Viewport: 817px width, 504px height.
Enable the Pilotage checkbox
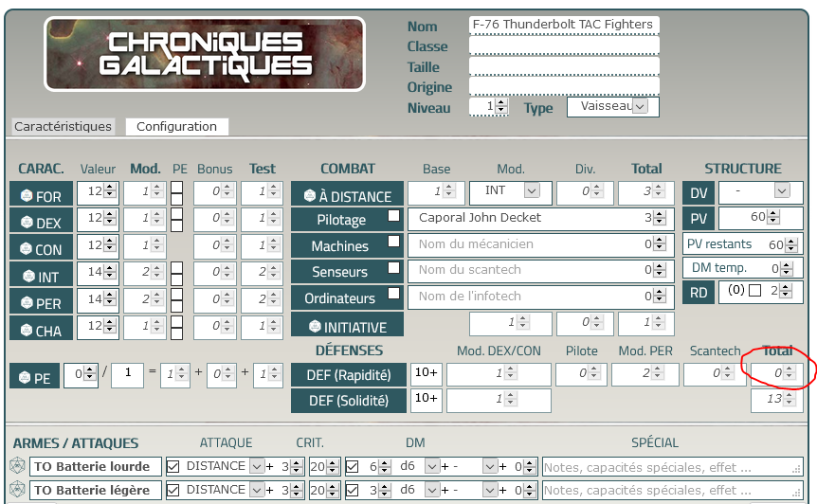[x=393, y=216]
